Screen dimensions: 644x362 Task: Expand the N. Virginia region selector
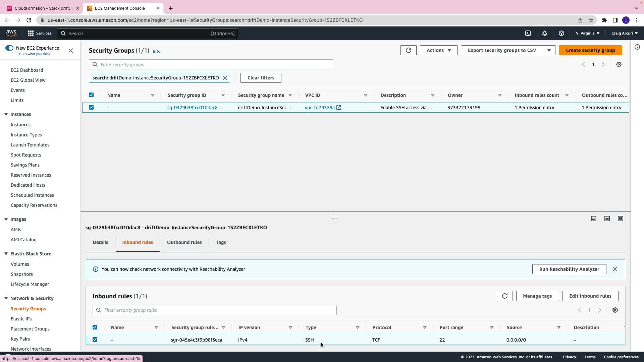point(587,33)
